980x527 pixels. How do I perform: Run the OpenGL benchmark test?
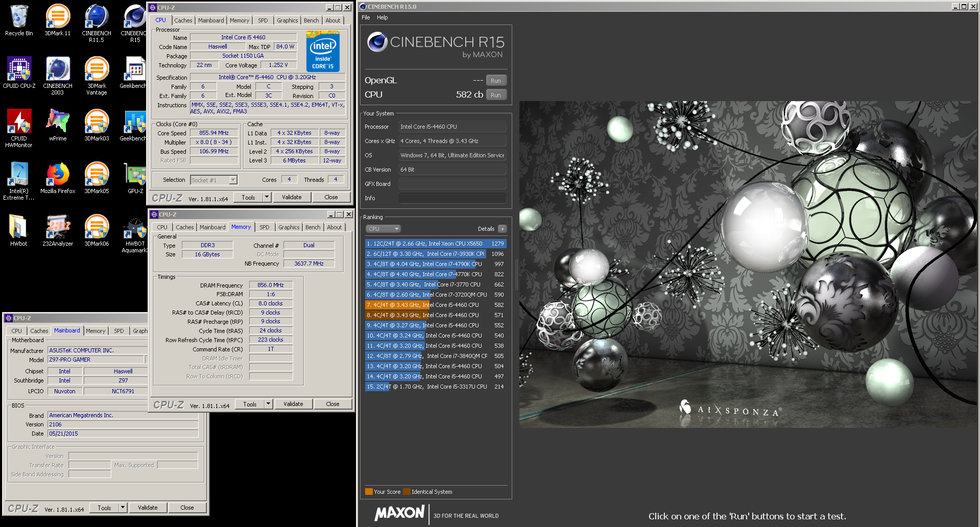click(x=495, y=81)
